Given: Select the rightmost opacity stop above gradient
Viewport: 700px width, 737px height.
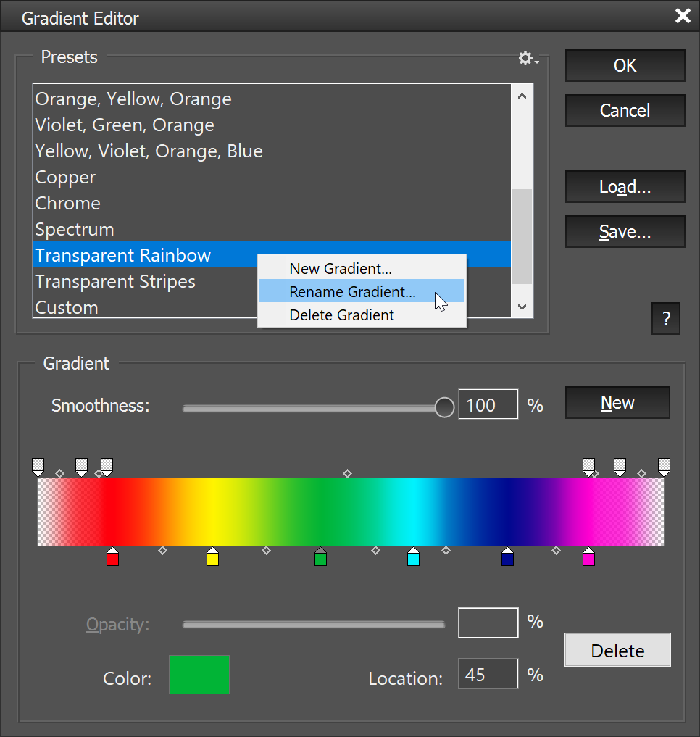Looking at the screenshot, I should tap(664, 466).
